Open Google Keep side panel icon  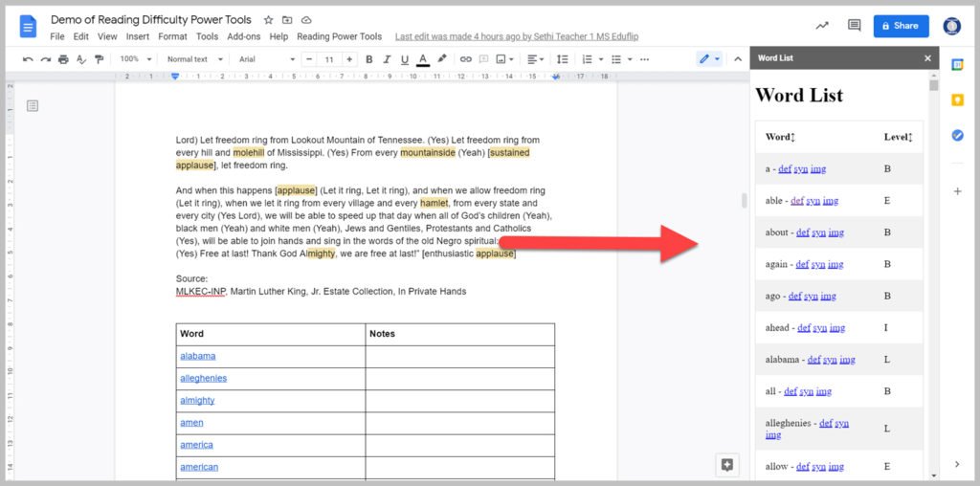[x=957, y=99]
